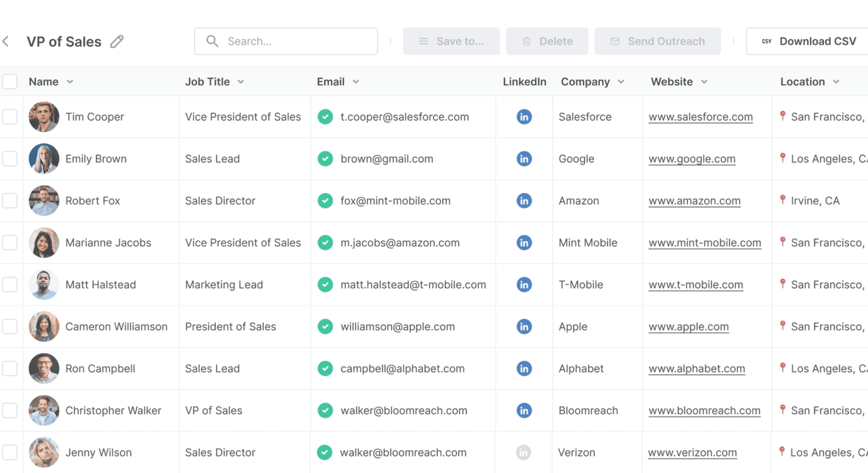Open Emily Brown's profile photo
The width and height of the screenshot is (868, 473).
44,159
